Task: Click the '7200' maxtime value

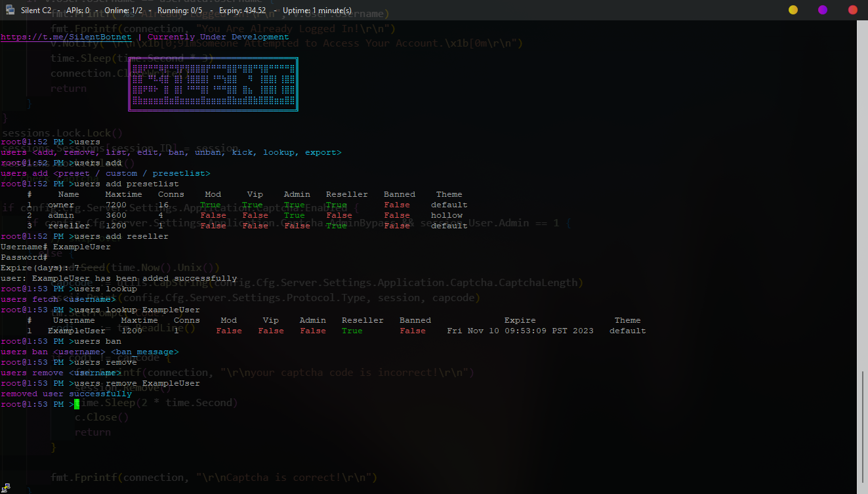Action: coord(116,205)
